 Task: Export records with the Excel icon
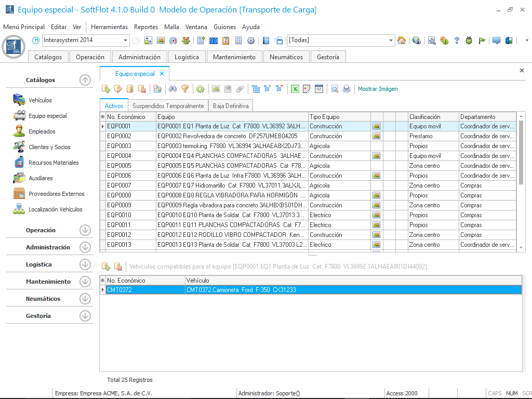tap(295, 89)
